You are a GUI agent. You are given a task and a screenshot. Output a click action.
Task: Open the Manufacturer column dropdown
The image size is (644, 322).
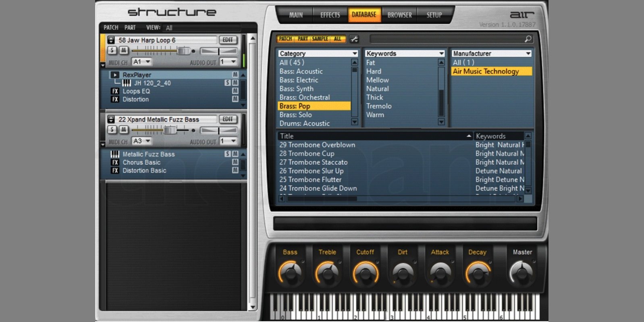coord(528,54)
